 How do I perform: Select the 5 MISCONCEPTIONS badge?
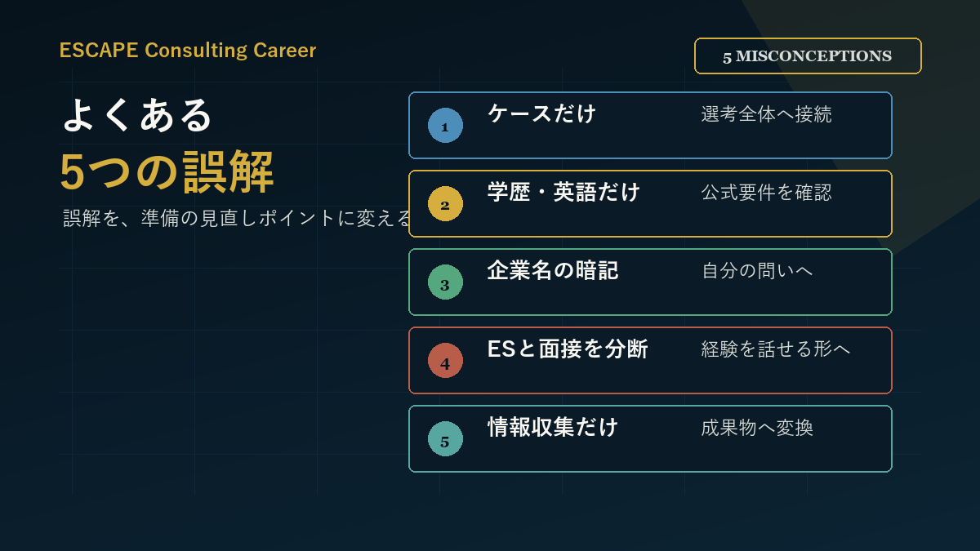coord(808,56)
